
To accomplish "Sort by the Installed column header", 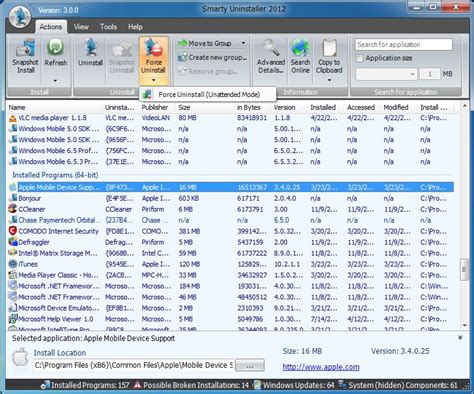I will click(x=326, y=107).
